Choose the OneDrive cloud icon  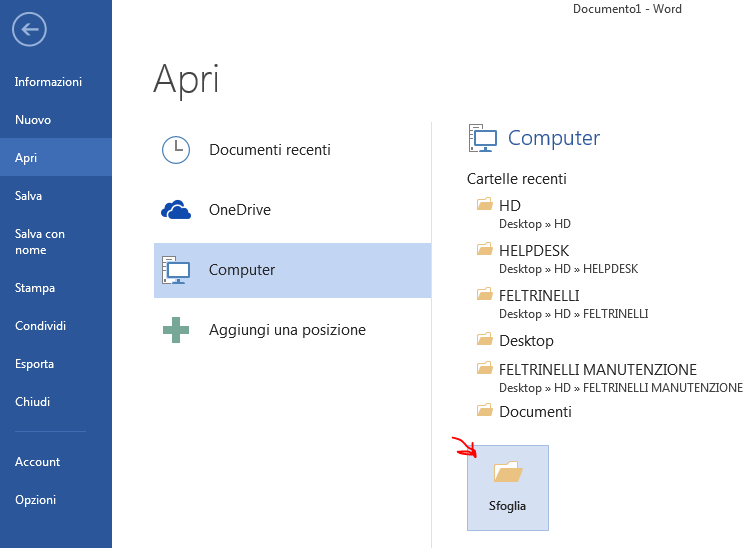tap(176, 210)
